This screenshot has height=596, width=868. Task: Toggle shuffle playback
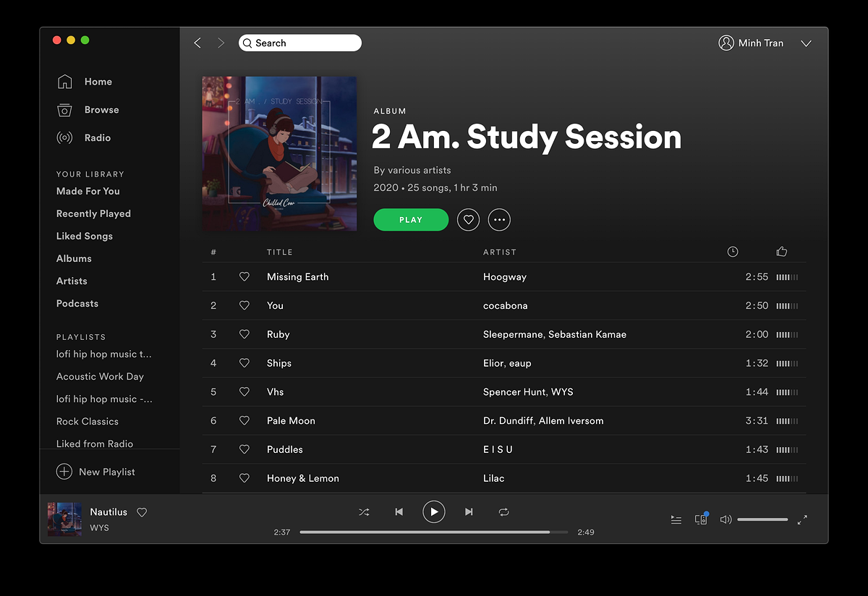coord(364,512)
